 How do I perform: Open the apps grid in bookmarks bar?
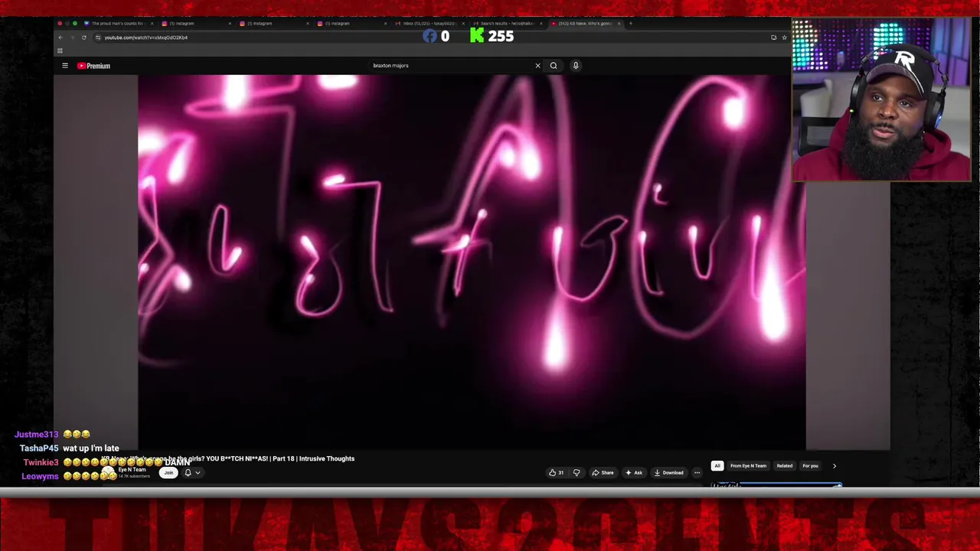click(x=60, y=51)
